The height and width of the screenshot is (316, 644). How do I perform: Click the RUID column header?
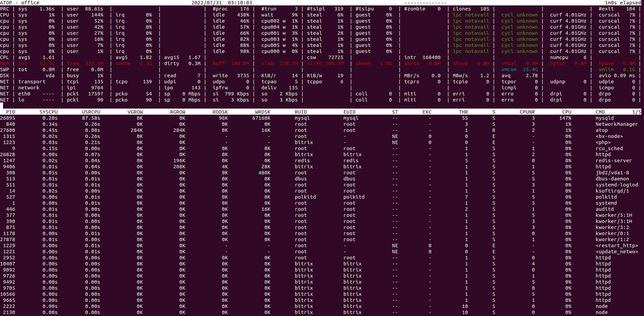(301, 112)
